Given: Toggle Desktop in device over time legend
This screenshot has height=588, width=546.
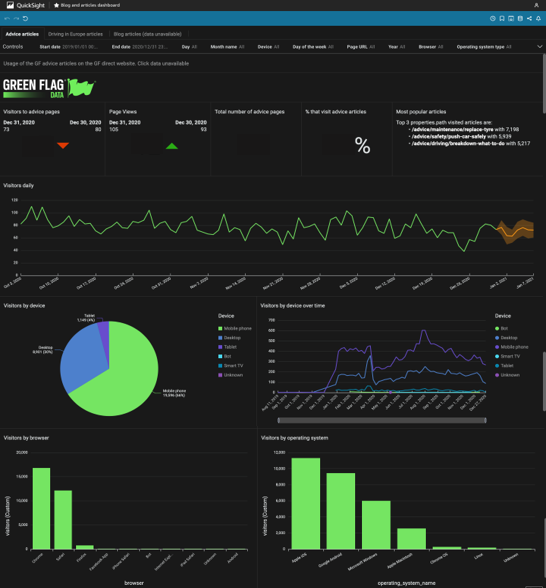Looking at the screenshot, I should (506, 338).
